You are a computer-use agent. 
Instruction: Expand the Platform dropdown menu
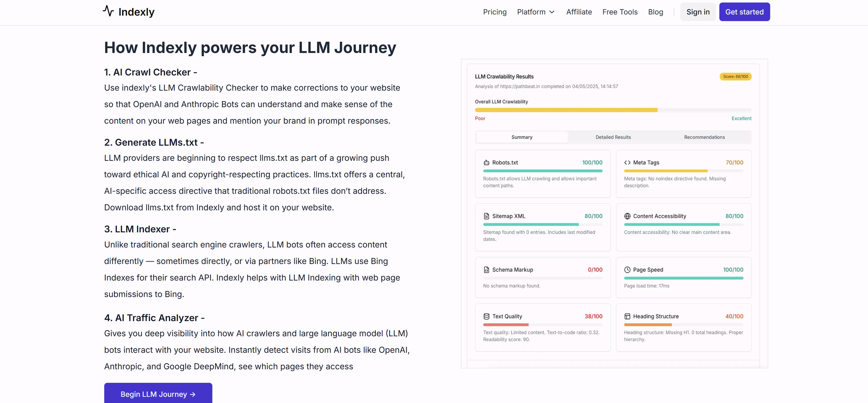[x=531, y=12]
